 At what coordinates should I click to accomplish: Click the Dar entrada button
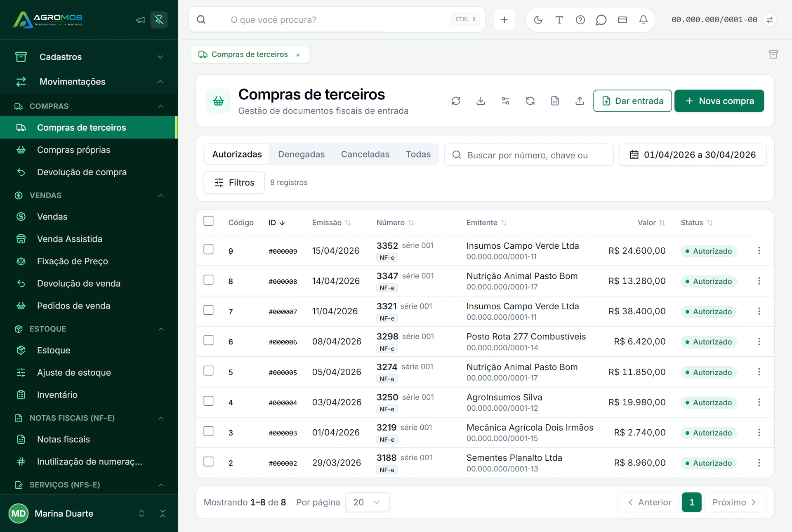pos(632,101)
